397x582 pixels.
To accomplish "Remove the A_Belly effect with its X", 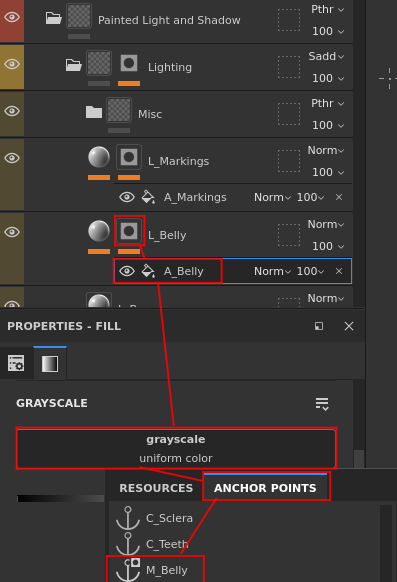I will pyautogui.click(x=339, y=271).
